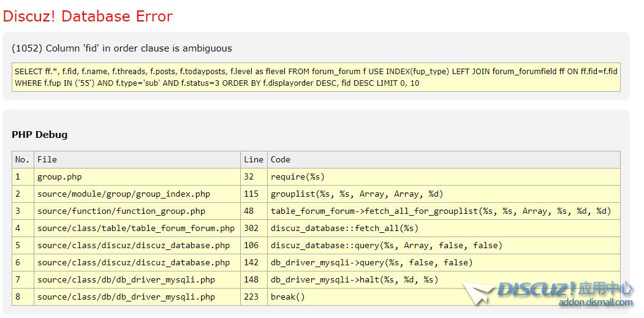Click the 'db_driver_mysqli->halt(%s, %d, %s)' code cell
Viewport: 644px width, 318px height.
(x=444, y=280)
